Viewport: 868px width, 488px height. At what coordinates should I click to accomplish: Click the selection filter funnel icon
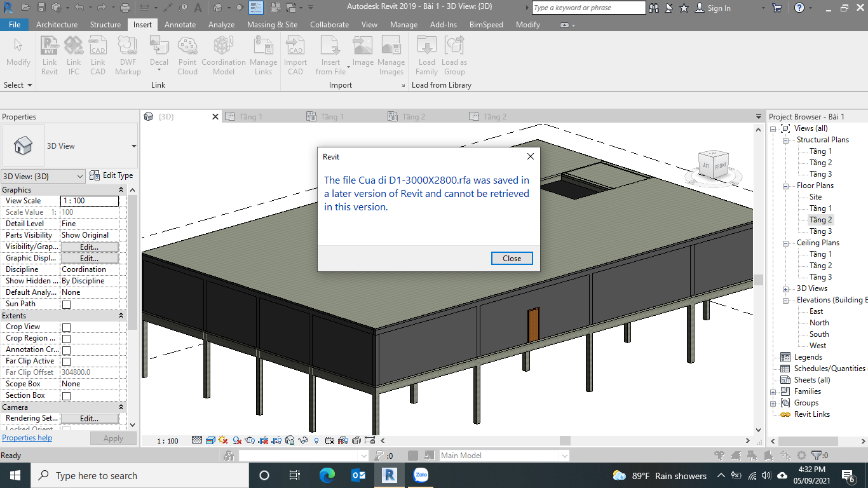click(x=816, y=456)
